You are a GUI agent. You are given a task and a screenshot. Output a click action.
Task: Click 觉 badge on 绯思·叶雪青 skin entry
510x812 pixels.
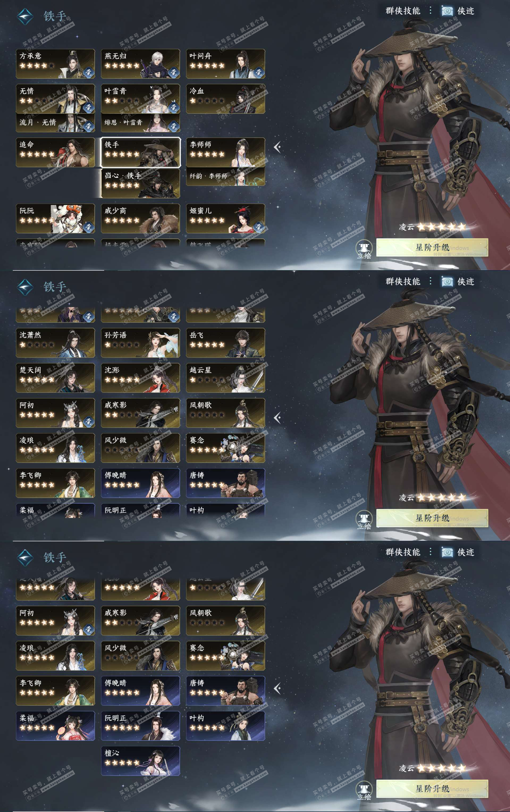pyautogui.click(x=174, y=126)
